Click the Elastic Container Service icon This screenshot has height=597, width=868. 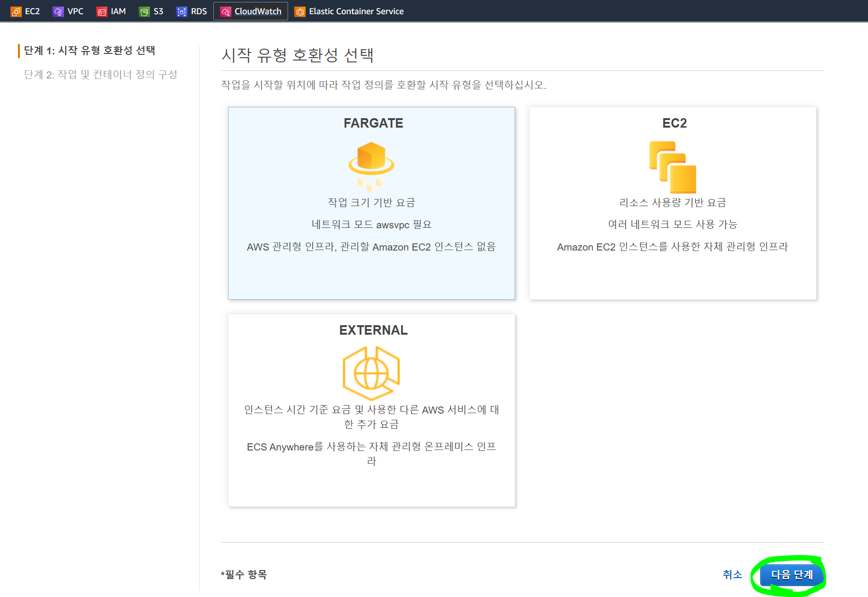[x=300, y=11]
